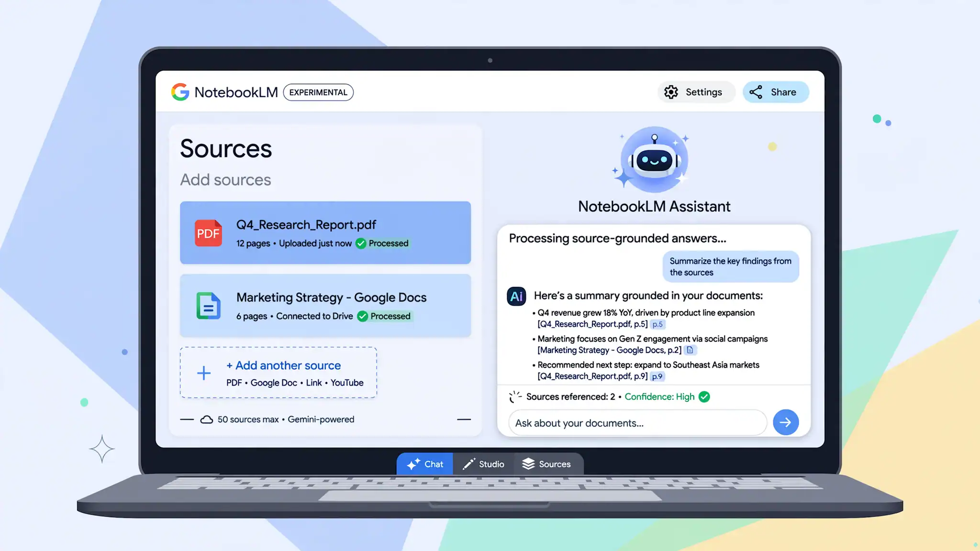Open the p.9 citation chip
The height and width of the screenshot is (551, 980).
657,376
